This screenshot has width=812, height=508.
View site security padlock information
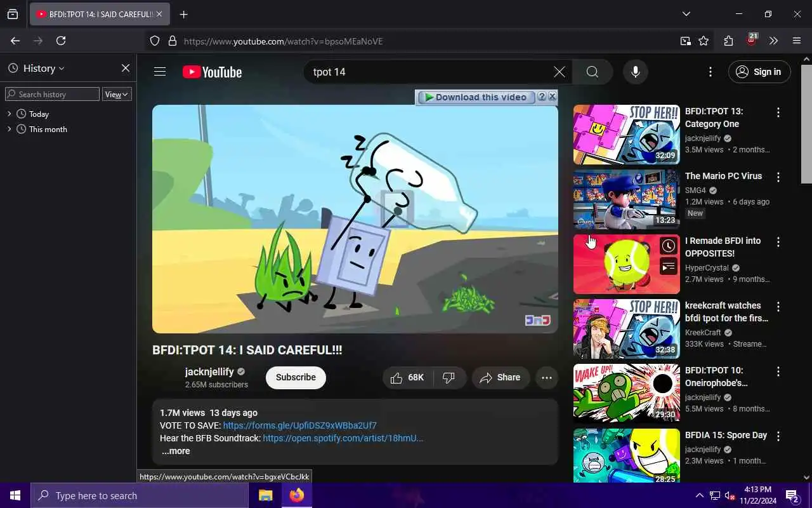click(172, 41)
